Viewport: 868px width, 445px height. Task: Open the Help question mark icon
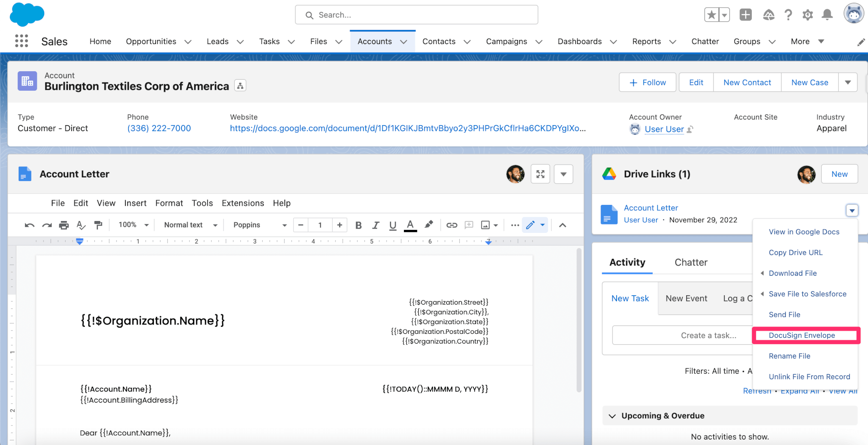pyautogui.click(x=788, y=15)
